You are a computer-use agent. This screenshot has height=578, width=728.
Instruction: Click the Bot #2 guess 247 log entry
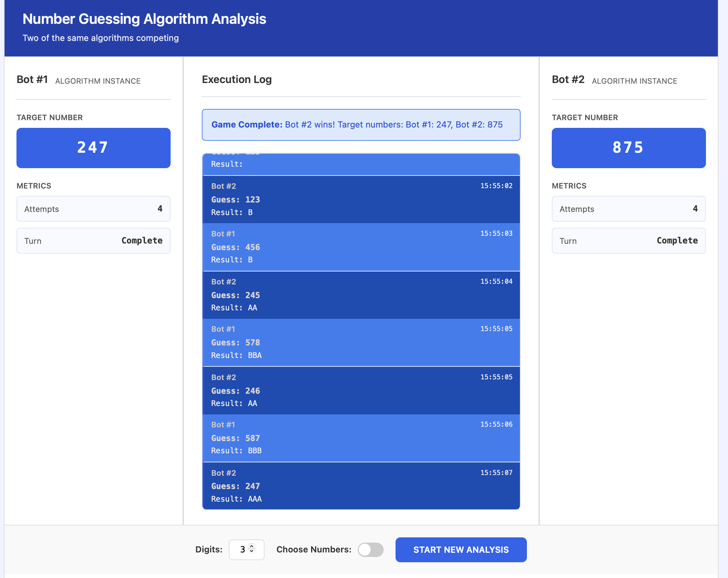pyautogui.click(x=361, y=486)
